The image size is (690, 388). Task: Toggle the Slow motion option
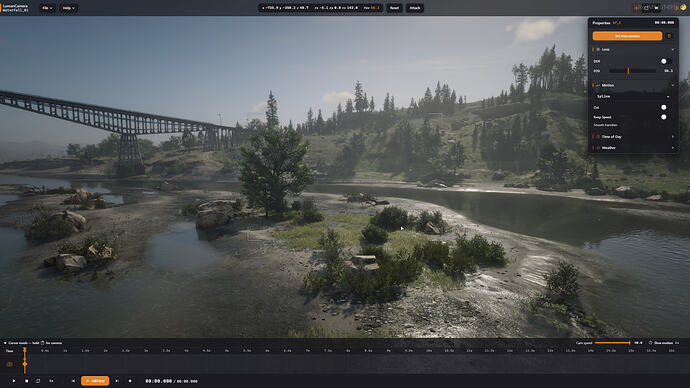click(663, 343)
